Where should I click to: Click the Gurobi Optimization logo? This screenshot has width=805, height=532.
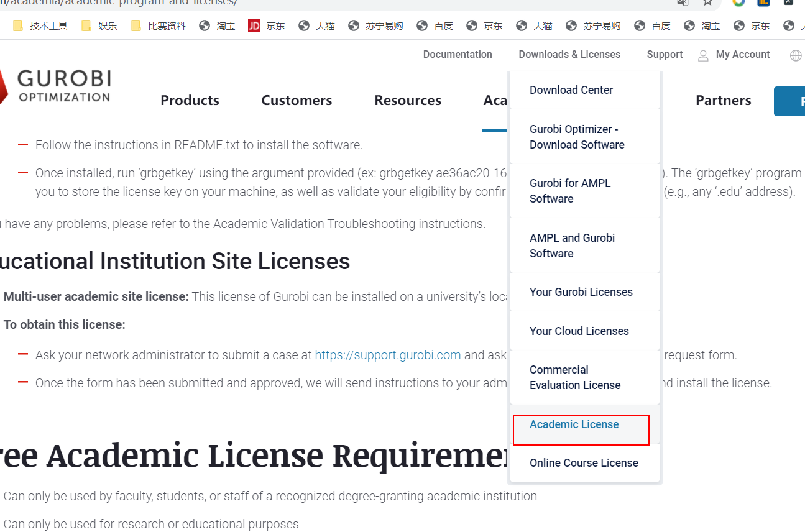click(56, 86)
